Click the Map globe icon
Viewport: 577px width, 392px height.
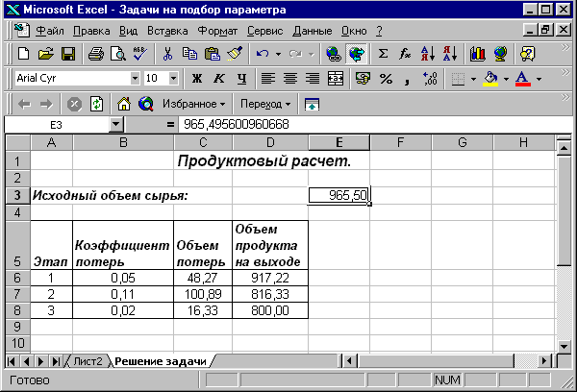coord(500,54)
